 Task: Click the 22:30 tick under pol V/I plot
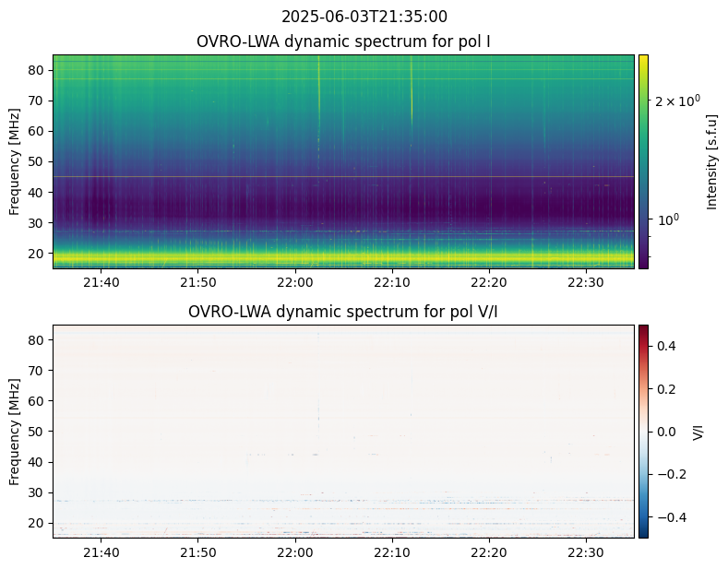[585, 551]
